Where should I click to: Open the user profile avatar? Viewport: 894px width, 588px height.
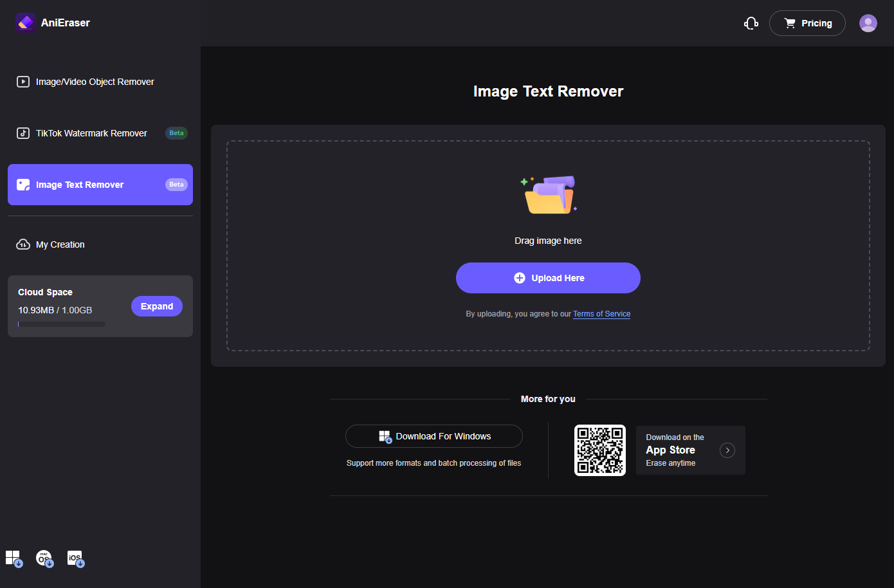click(x=868, y=23)
